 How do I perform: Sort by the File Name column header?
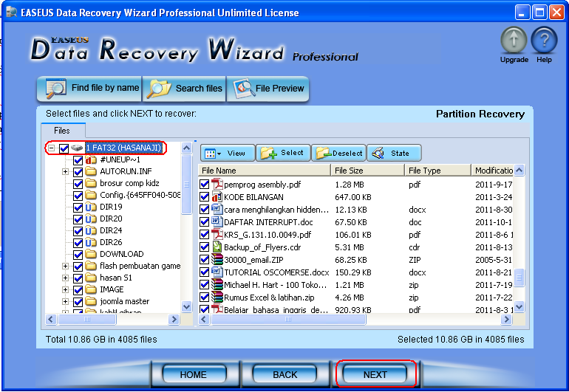coord(265,171)
